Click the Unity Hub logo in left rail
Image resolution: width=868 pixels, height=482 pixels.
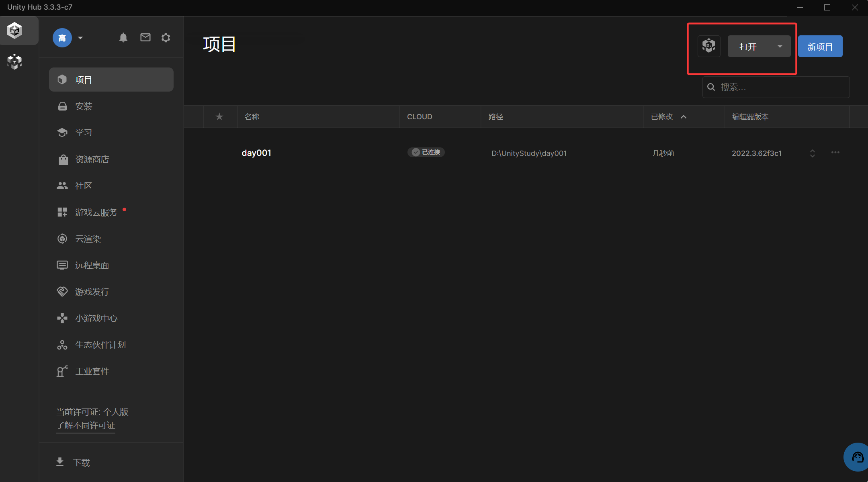pyautogui.click(x=15, y=31)
